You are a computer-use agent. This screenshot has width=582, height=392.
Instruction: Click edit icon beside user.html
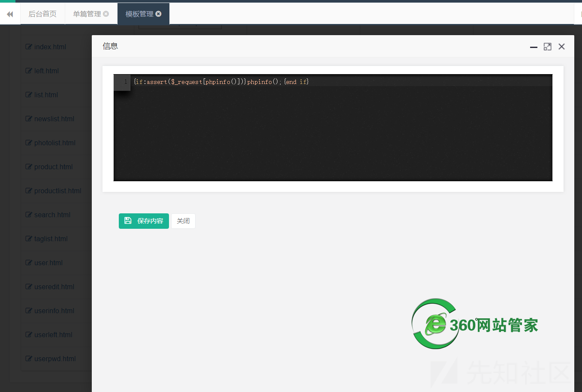coord(29,263)
